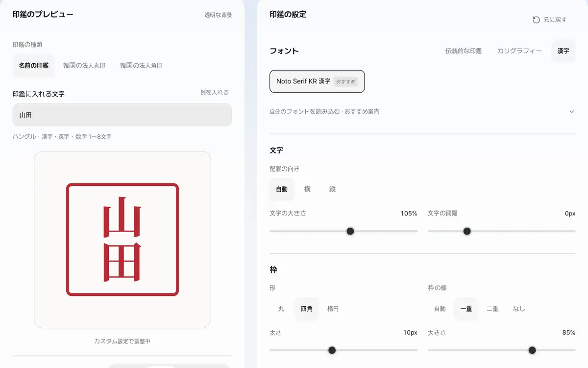Click the reset arrow icon beside 元に戻す
The image size is (588, 368).
536,20
